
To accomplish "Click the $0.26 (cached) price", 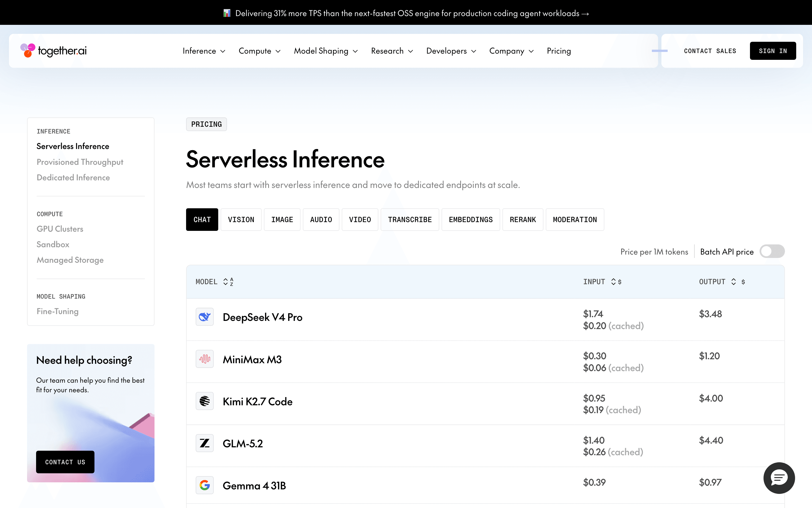I will (x=613, y=452).
